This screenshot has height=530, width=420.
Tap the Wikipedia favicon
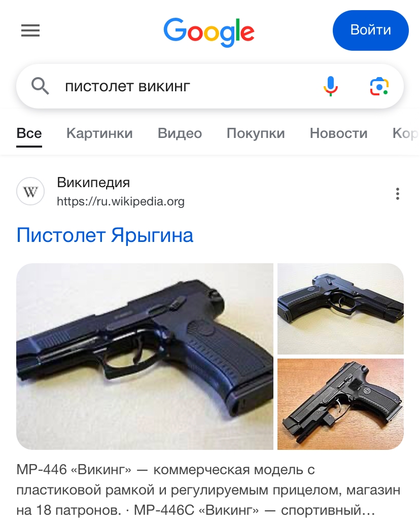[x=30, y=192]
